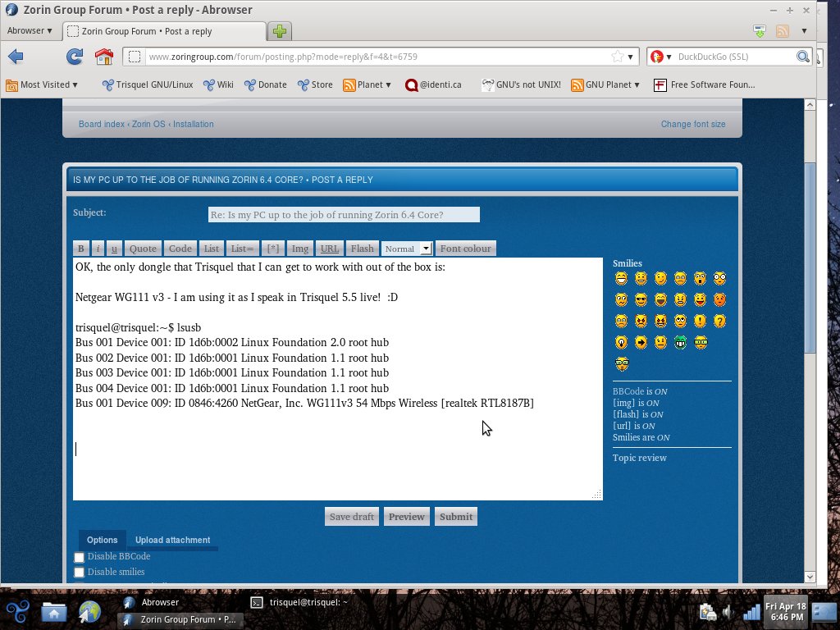Image resolution: width=840 pixels, height=630 pixels.
Task: Tick the Disable smilies checkbox
Action: coord(80,573)
